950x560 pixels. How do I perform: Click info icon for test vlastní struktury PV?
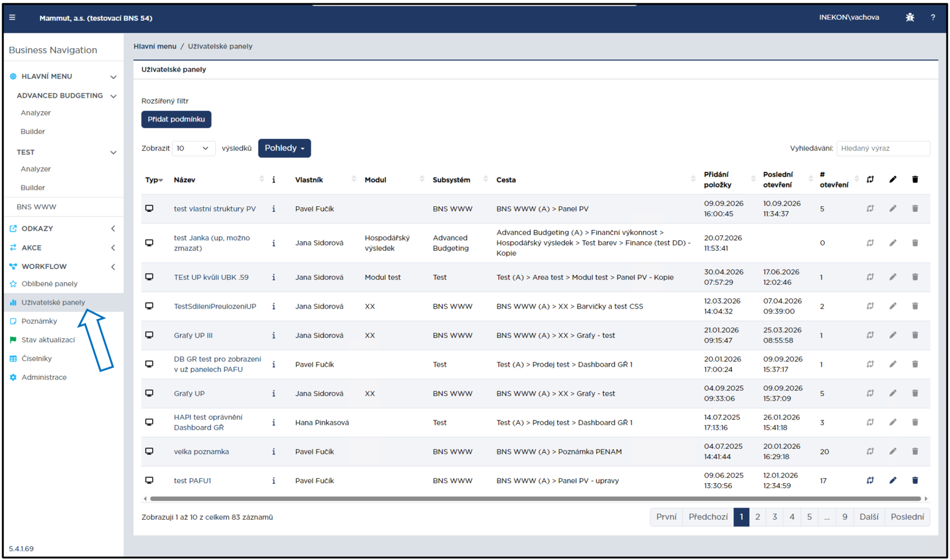(274, 209)
